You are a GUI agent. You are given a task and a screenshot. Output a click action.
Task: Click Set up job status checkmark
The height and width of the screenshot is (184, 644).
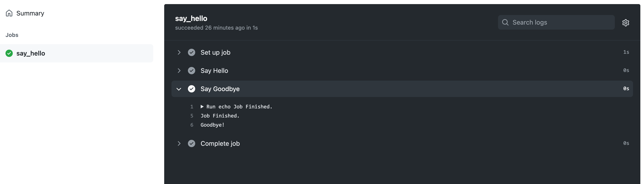[192, 52]
